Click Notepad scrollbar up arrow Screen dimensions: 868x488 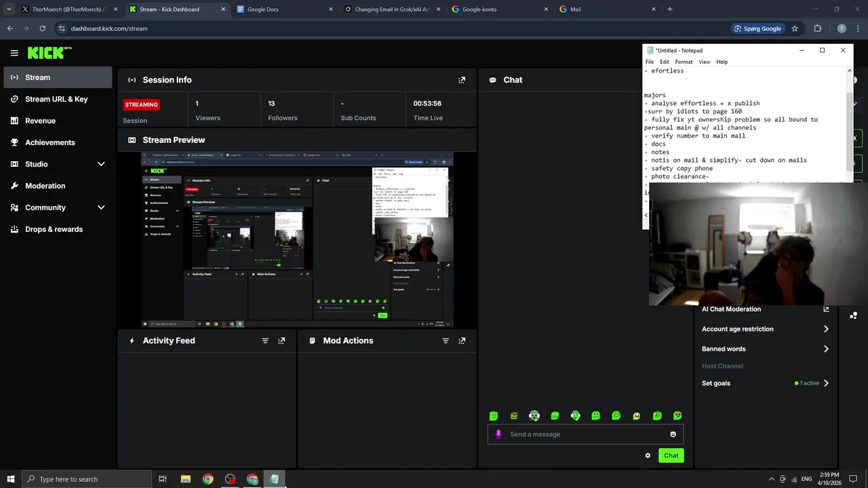point(850,70)
